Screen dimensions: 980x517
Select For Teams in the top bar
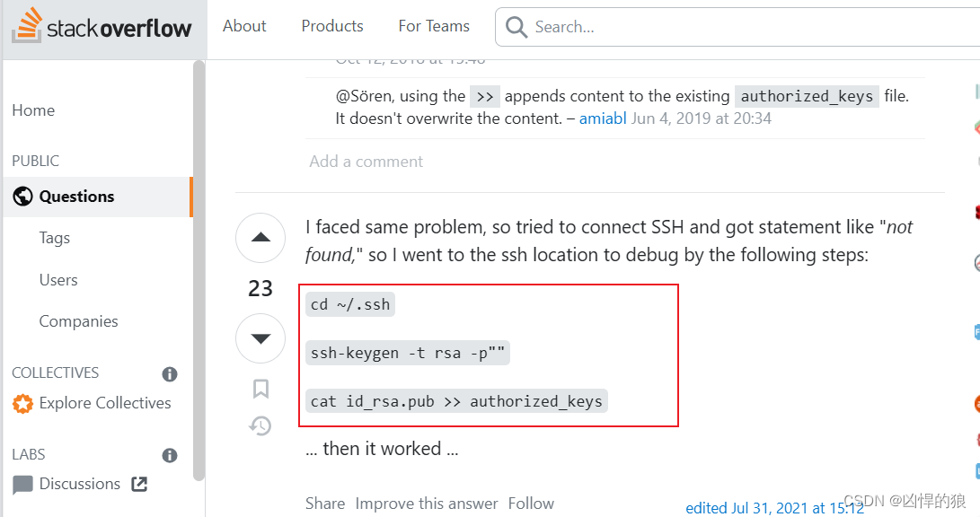[434, 26]
